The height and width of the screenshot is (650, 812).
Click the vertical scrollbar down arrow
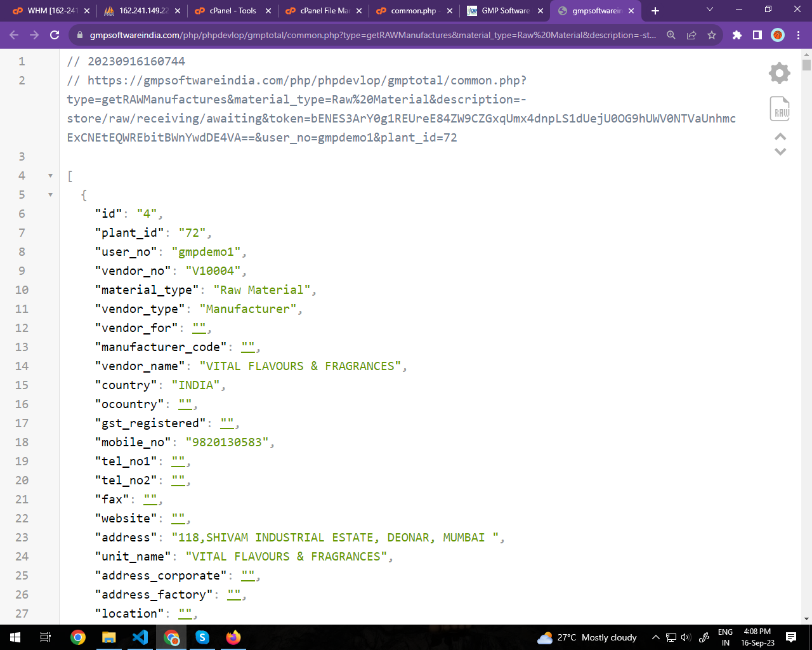[806, 618]
